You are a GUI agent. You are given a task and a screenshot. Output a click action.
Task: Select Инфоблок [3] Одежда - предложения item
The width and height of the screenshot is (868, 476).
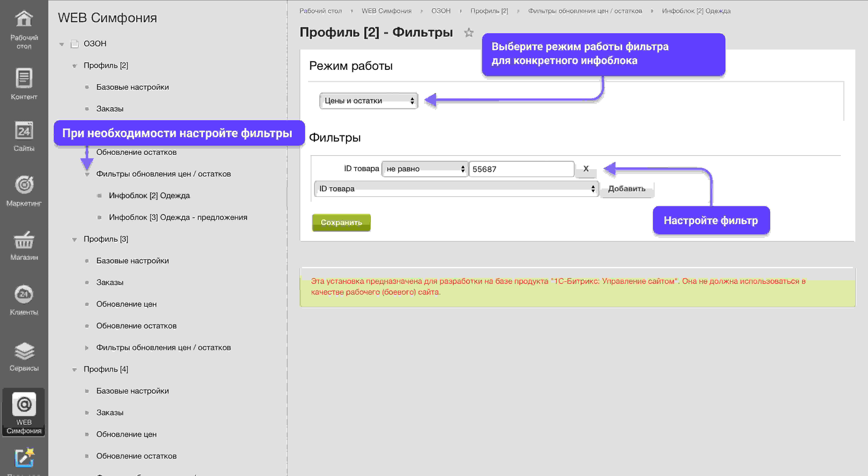178,217
